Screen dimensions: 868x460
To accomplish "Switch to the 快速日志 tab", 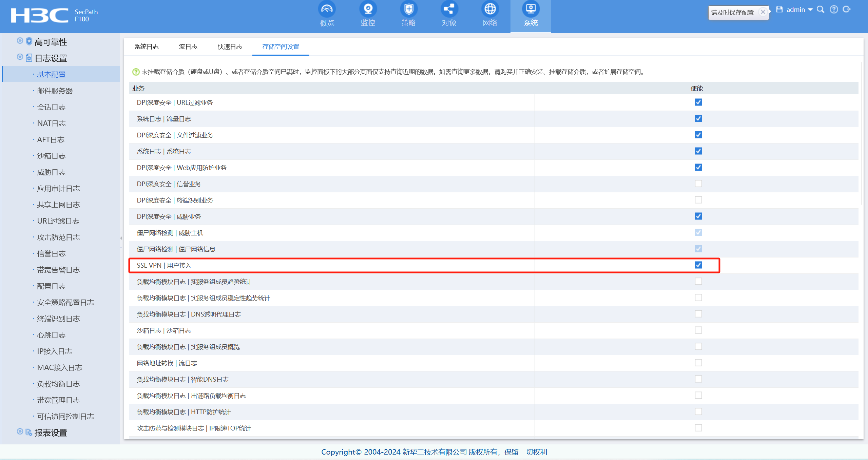I will coord(230,47).
